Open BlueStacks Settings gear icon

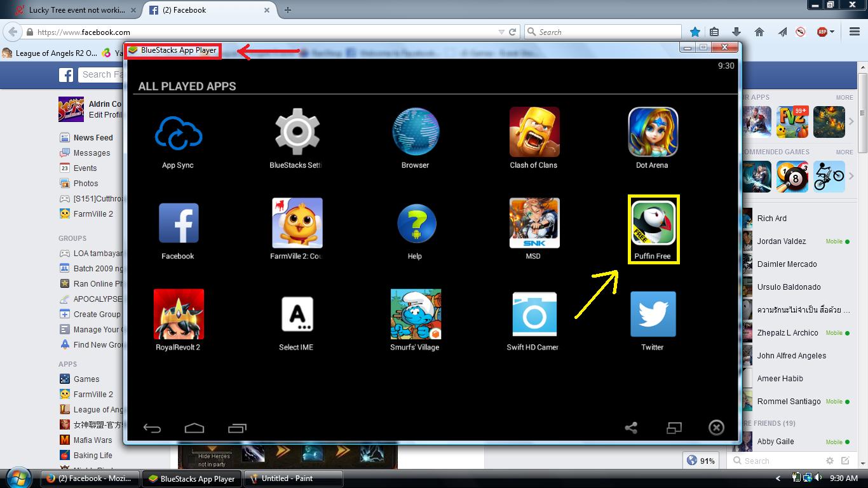pyautogui.click(x=297, y=132)
